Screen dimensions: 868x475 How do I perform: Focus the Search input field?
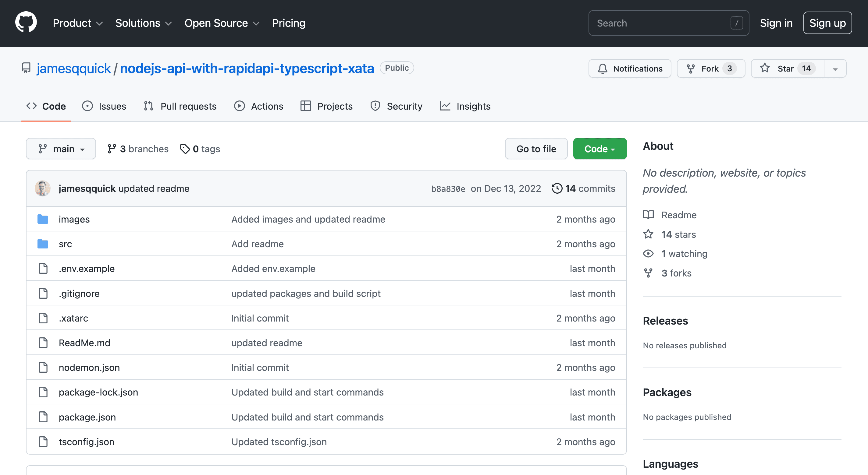point(668,23)
